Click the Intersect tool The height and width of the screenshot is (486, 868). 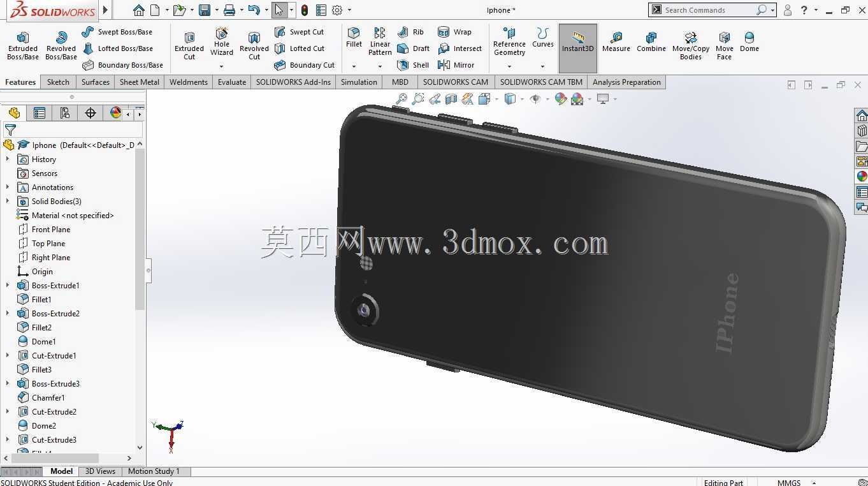point(459,48)
